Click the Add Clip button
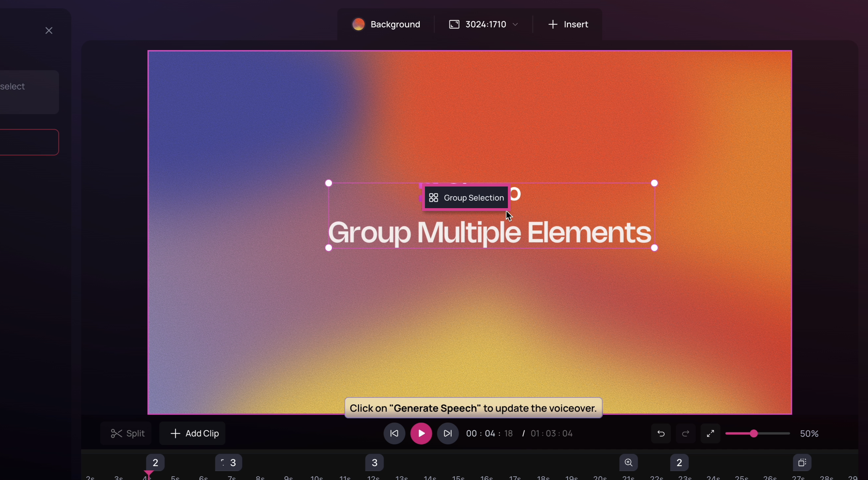868x480 pixels. coord(192,433)
